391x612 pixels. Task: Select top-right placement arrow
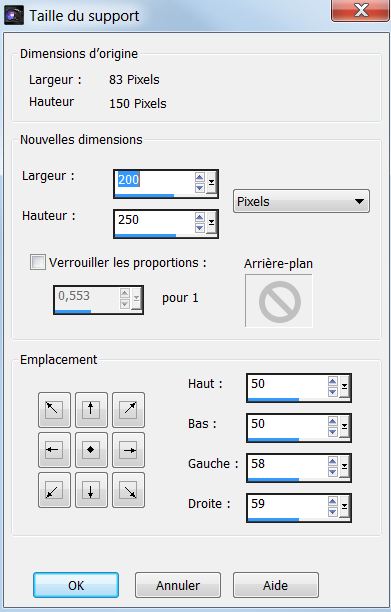[x=128, y=410]
